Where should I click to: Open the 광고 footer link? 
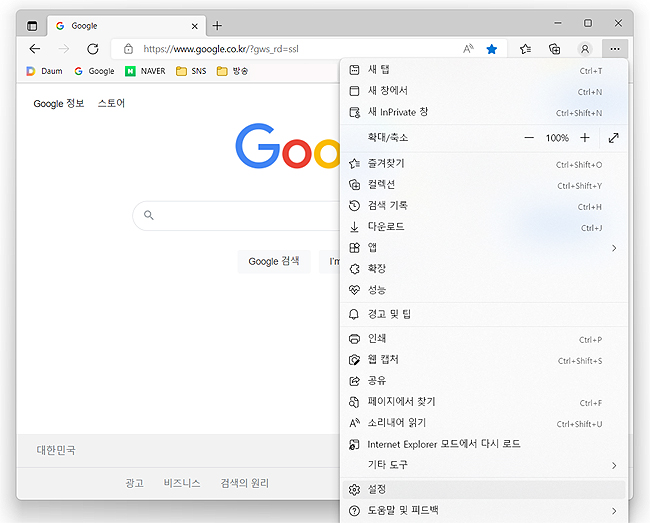point(135,483)
